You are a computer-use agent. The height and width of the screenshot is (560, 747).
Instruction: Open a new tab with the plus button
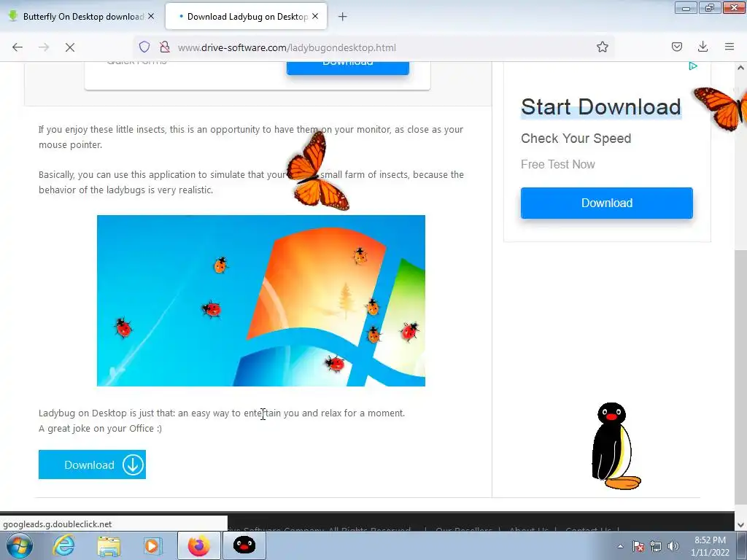[343, 17]
